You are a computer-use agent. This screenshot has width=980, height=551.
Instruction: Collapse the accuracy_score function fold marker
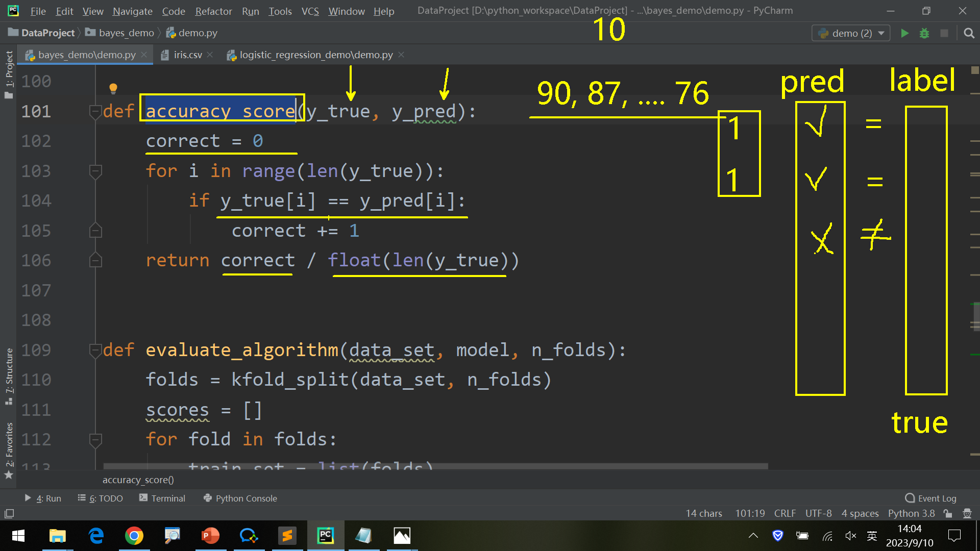95,111
